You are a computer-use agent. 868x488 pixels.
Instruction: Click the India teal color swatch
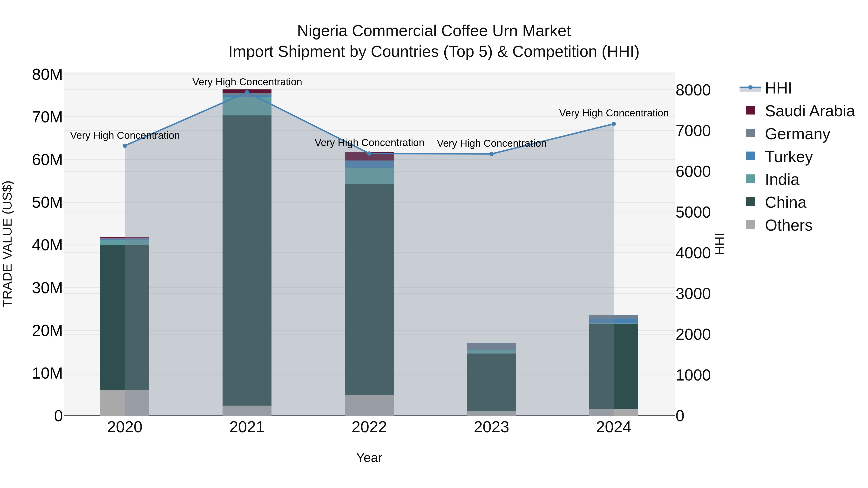coord(750,179)
